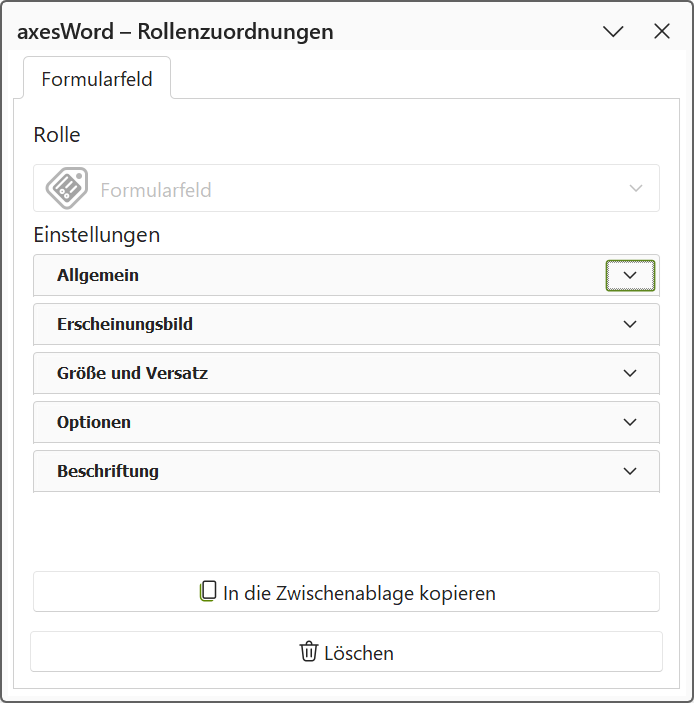Expand the Erscheinungsbild section chevron
This screenshot has width=694, height=703.
tap(630, 324)
